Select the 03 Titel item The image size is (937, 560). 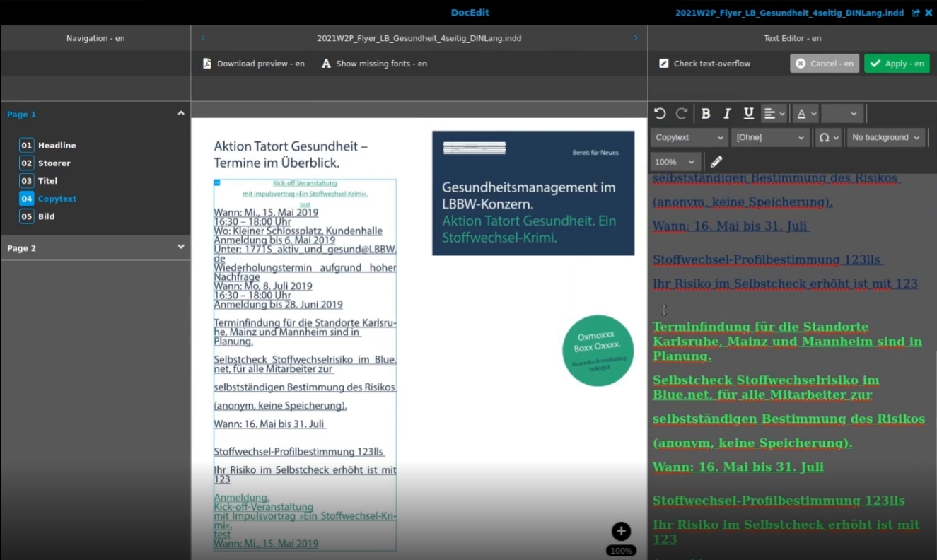39,181
